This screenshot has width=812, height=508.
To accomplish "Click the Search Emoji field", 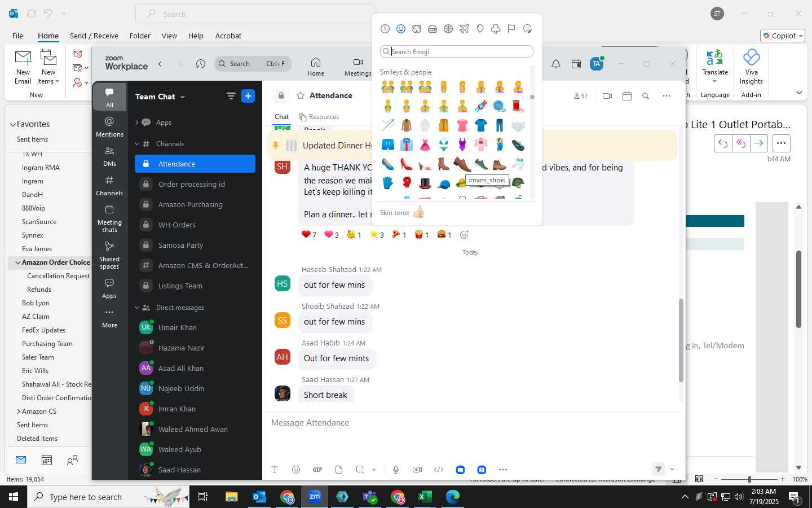I will point(457,51).
